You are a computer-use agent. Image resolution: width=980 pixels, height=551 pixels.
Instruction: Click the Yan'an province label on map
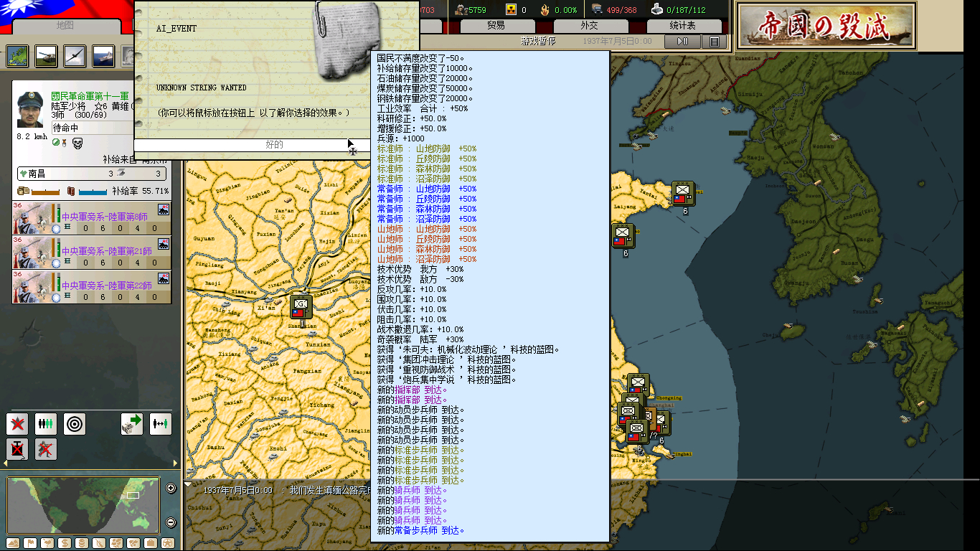[283, 211]
